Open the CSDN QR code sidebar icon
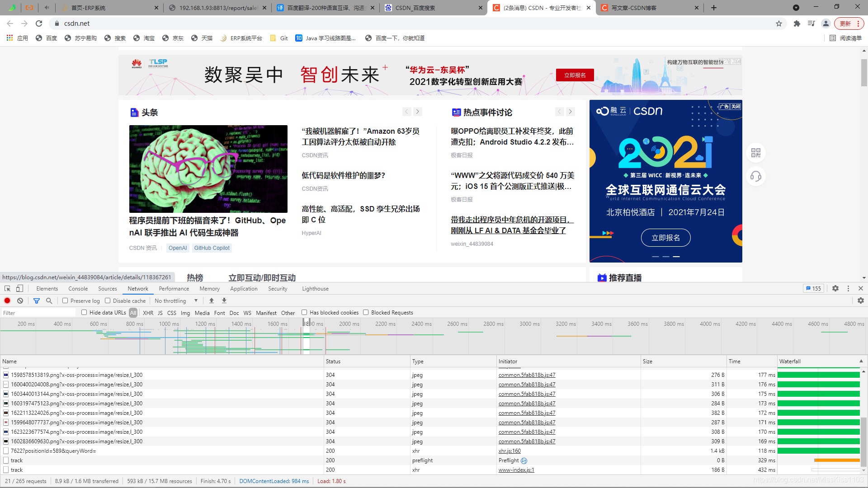 (x=755, y=153)
